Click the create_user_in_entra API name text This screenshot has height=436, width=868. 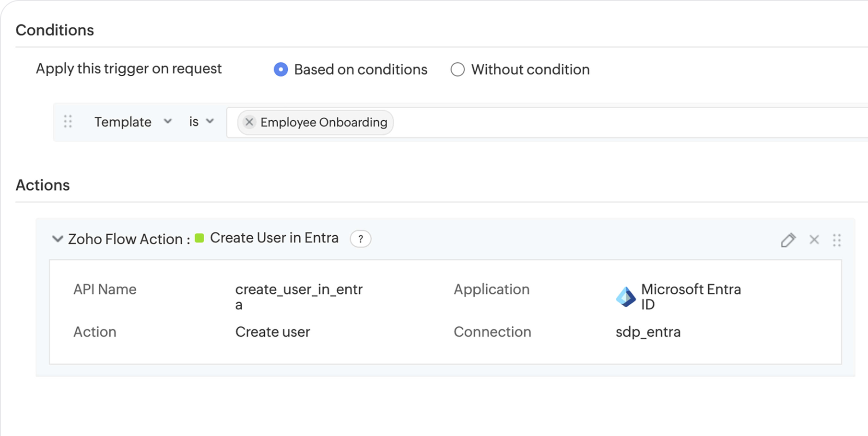coord(299,289)
